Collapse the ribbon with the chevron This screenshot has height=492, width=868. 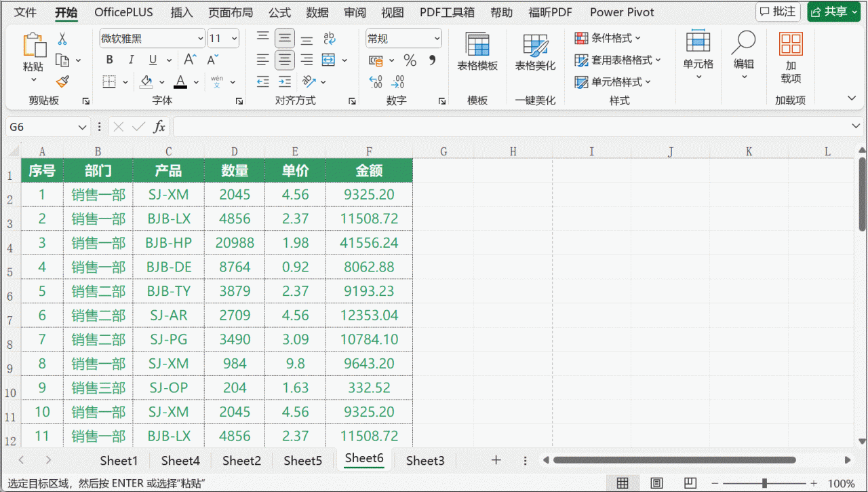(852, 98)
